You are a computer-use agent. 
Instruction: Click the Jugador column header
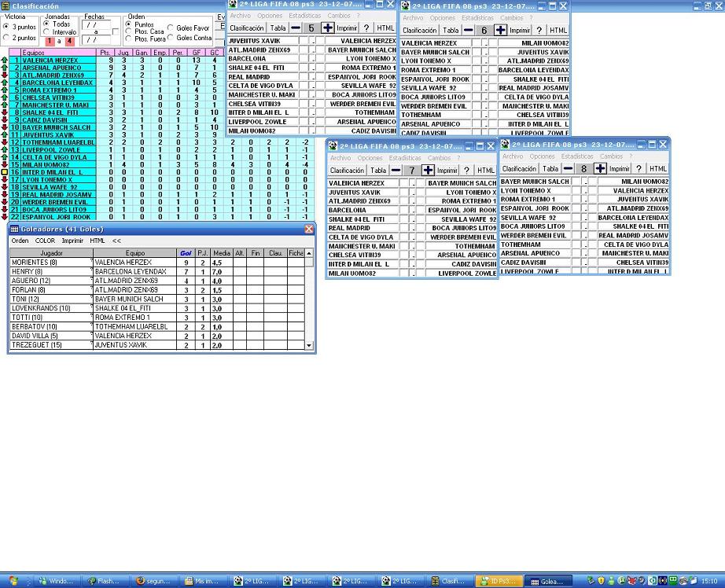pos(51,253)
